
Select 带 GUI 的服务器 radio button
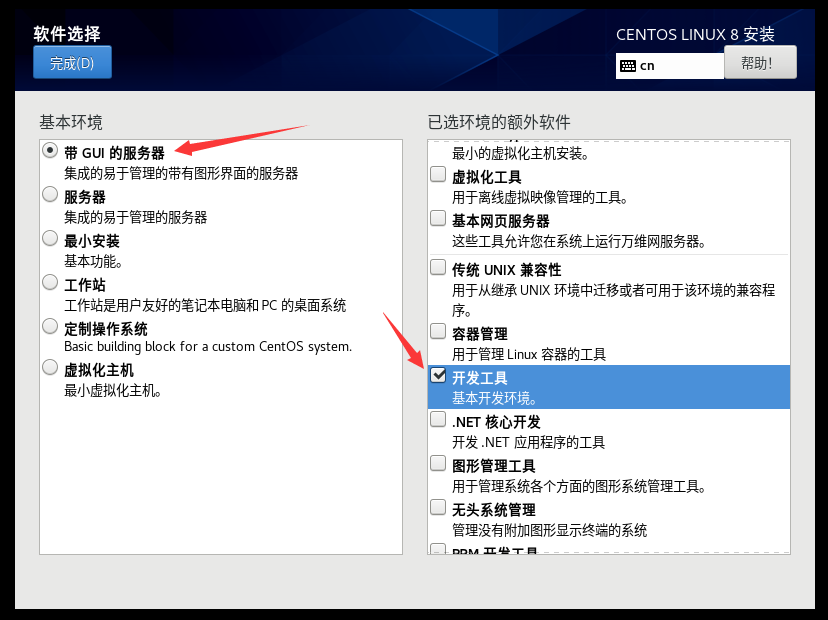pyautogui.click(x=50, y=151)
